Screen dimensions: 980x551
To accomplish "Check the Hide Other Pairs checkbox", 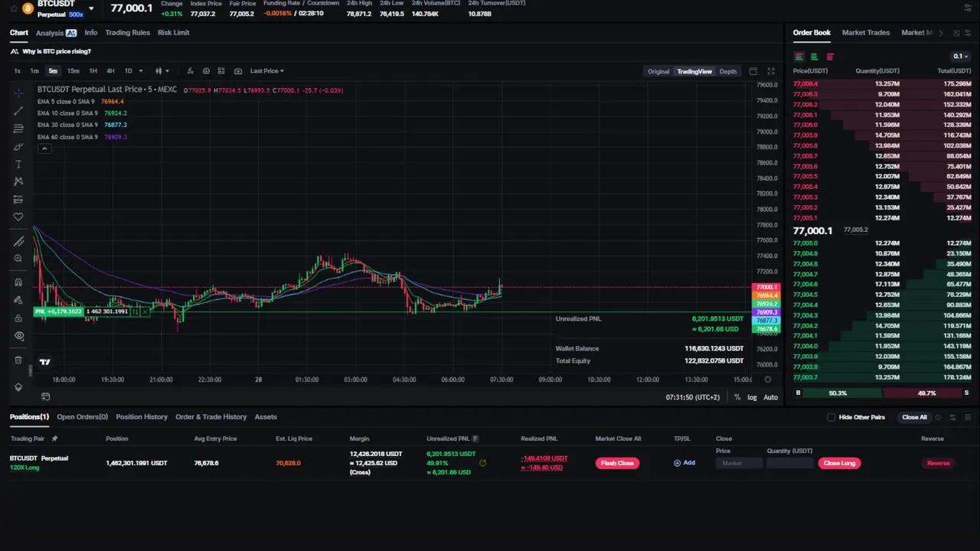I will pos(831,417).
